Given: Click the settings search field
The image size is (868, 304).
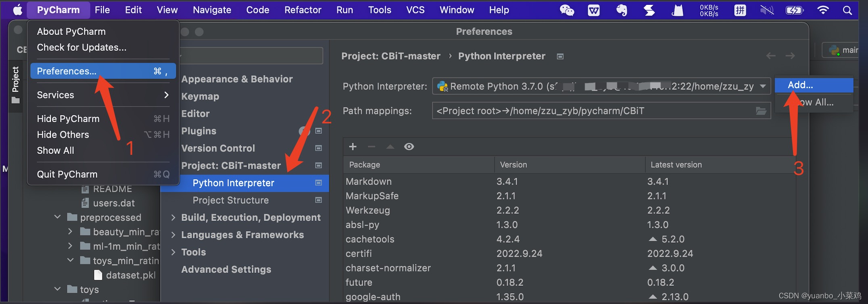Looking at the screenshot, I should [x=251, y=56].
